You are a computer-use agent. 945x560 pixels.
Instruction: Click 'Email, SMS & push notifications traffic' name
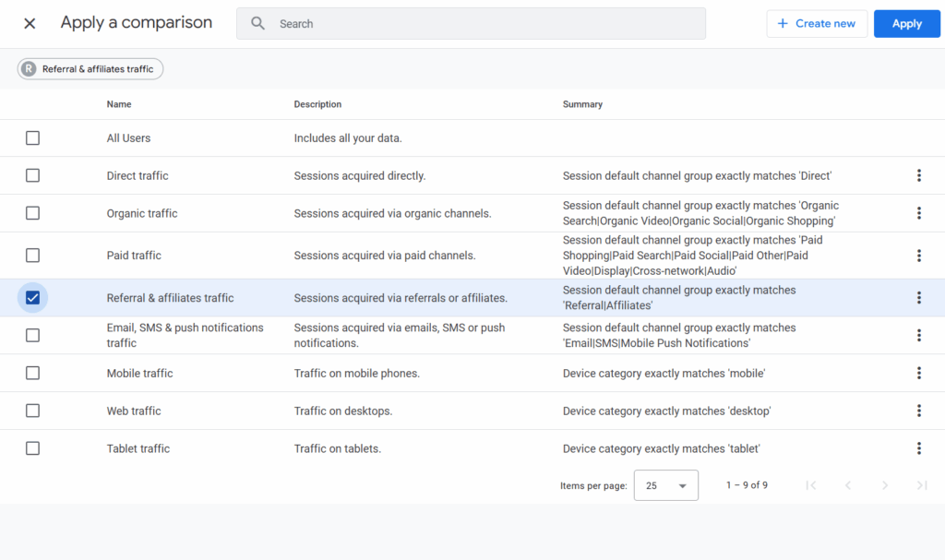click(185, 335)
